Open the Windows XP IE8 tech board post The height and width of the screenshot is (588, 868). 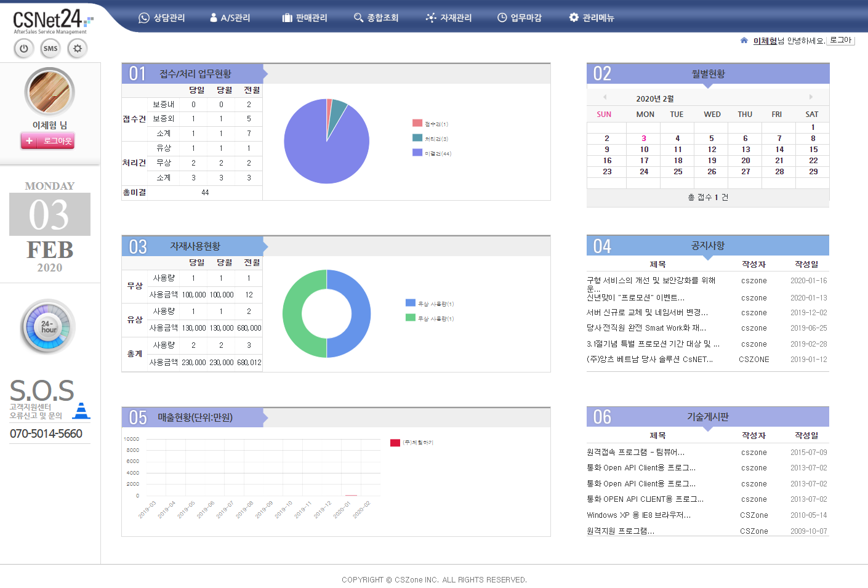[x=638, y=515]
